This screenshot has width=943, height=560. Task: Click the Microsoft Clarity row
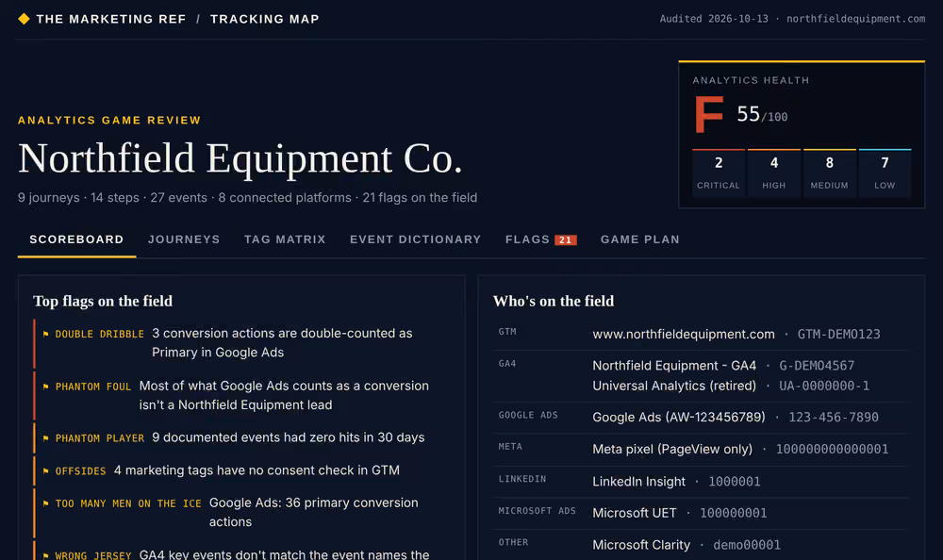tap(701, 545)
